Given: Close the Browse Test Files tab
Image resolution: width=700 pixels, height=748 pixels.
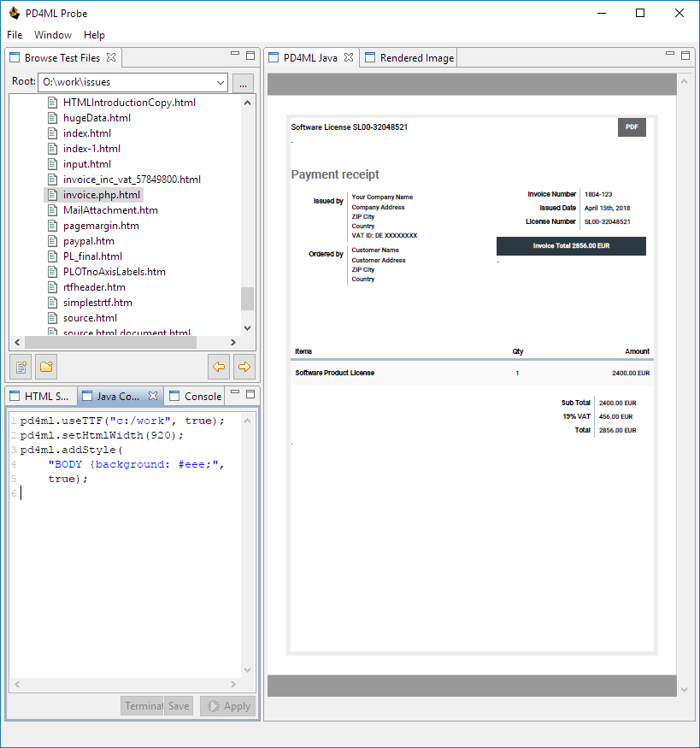Looking at the screenshot, I should 111,58.
